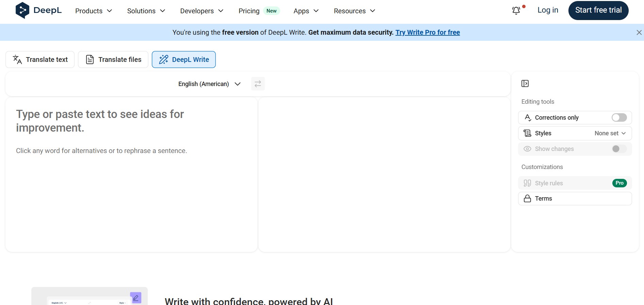The height and width of the screenshot is (305, 644).
Task: Click the New badge beside Pricing
Action: [271, 11]
